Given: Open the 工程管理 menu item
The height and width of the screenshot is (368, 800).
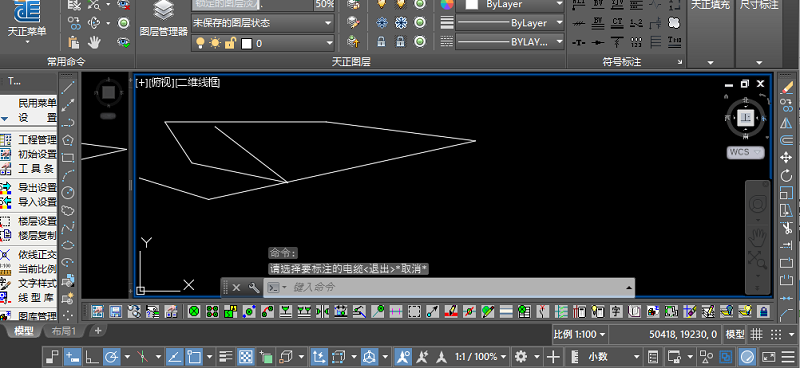Looking at the screenshot, I should [x=37, y=140].
